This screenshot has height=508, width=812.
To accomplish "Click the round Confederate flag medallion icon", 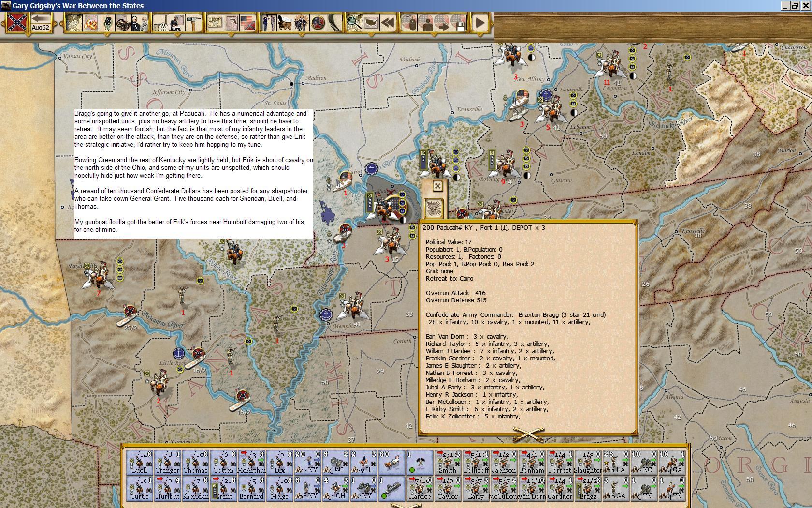I will tap(318, 23).
